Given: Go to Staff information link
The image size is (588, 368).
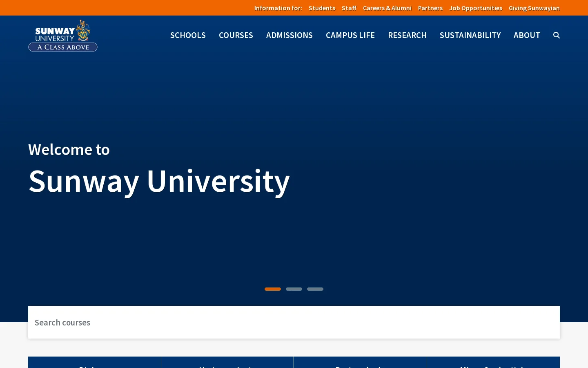Looking at the screenshot, I should pos(349,8).
